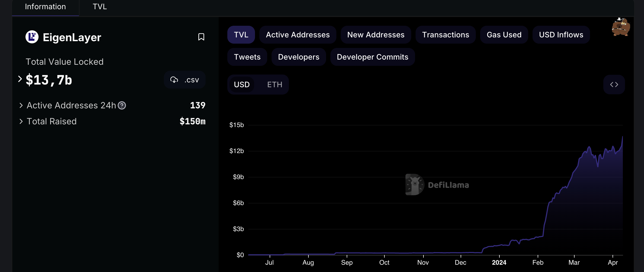Toggle the TVL chart metric
Screen dimensions: 644x272
(x=241, y=35)
